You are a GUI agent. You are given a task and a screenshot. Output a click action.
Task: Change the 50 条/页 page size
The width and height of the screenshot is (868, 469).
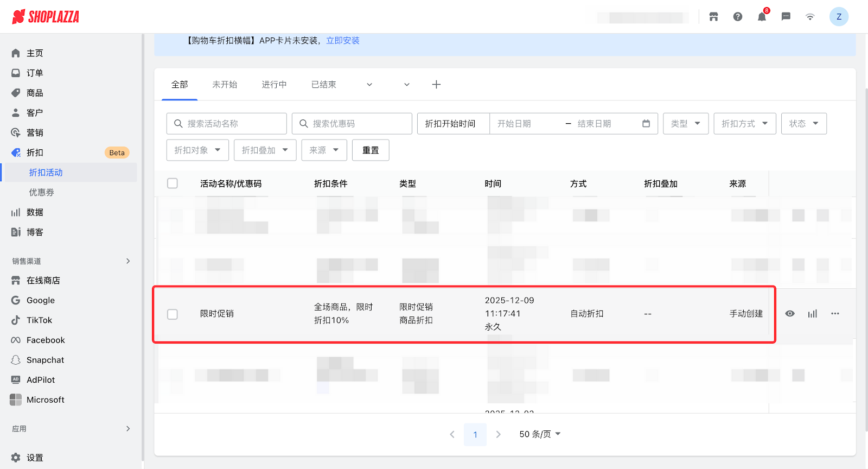pos(539,434)
